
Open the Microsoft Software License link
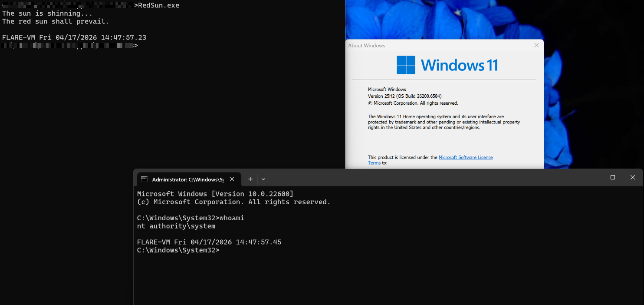pos(466,157)
